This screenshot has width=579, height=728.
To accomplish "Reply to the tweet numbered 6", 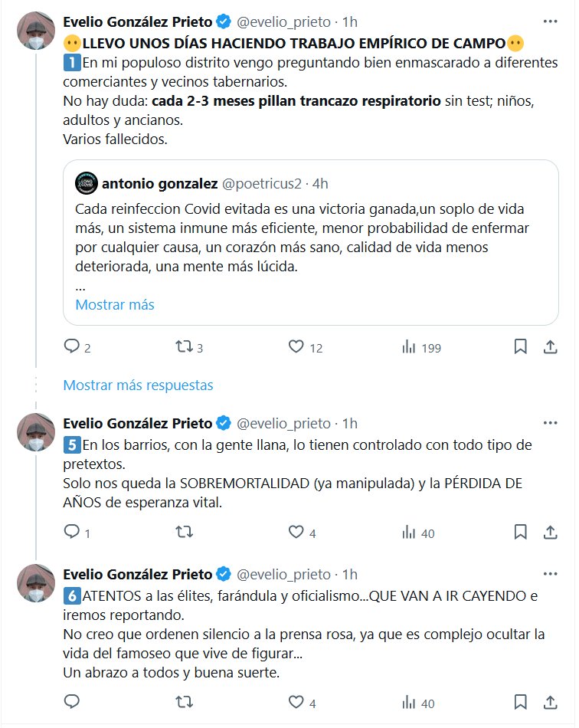I will (72, 702).
